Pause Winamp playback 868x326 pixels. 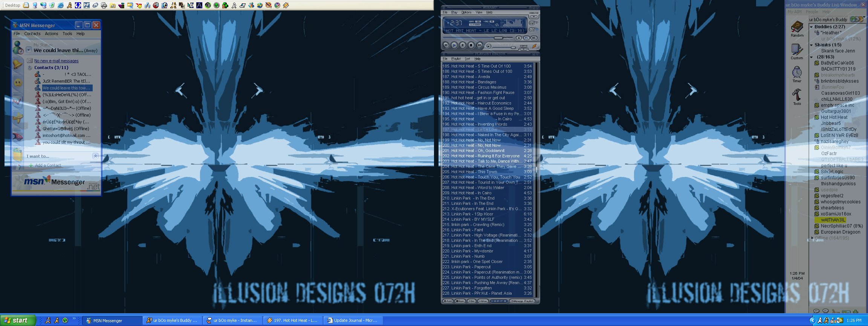click(x=463, y=45)
